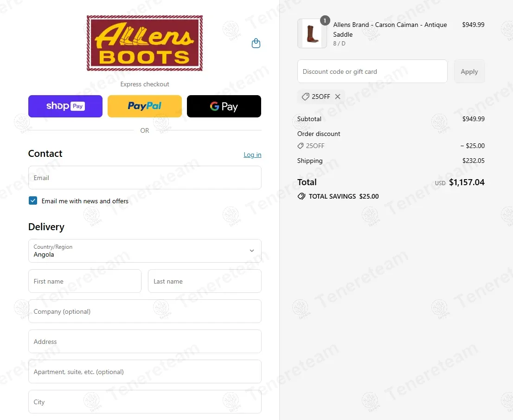Click into the Address field
The width and height of the screenshot is (513, 420).
tap(145, 342)
